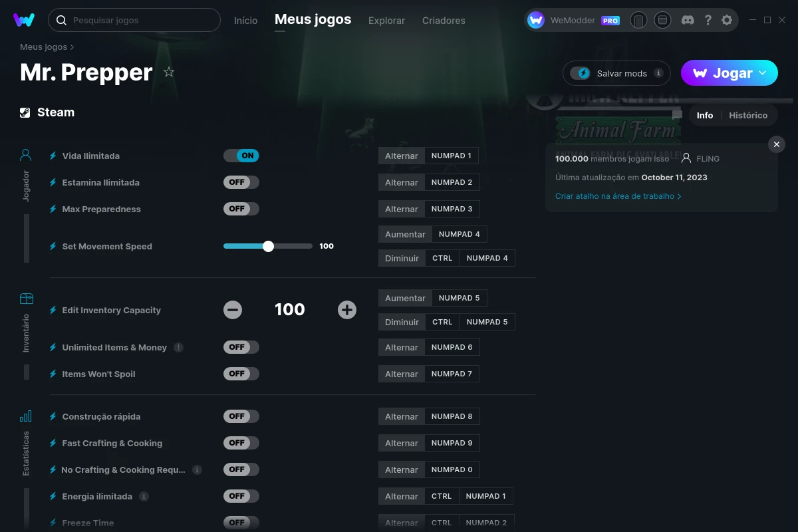Enable Energia ilimitada toggle
The height and width of the screenshot is (532, 798).
coord(241,496)
